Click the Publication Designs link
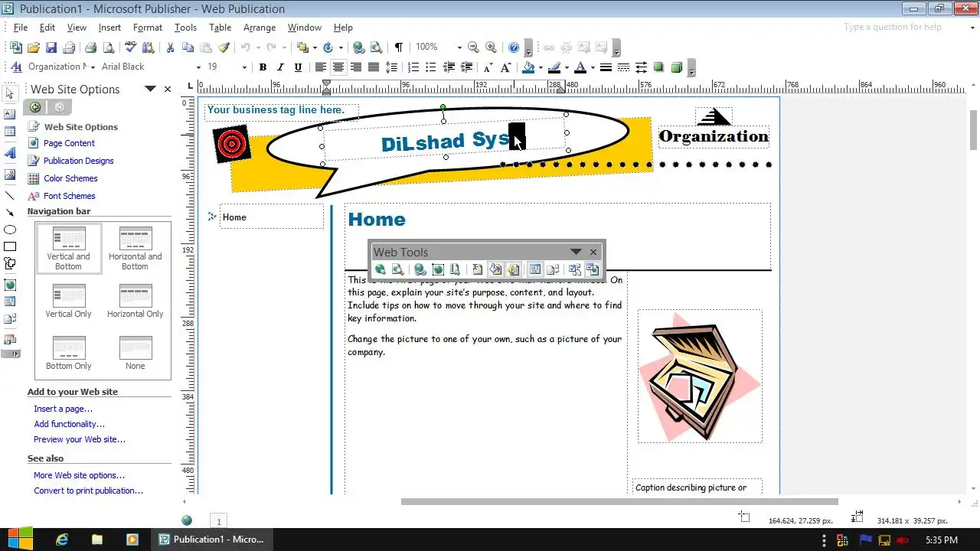Image resolution: width=980 pixels, height=551 pixels. 78,161
